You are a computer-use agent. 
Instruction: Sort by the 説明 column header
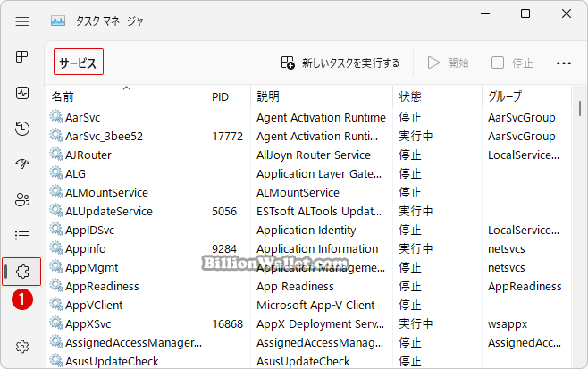click(322, 96)
